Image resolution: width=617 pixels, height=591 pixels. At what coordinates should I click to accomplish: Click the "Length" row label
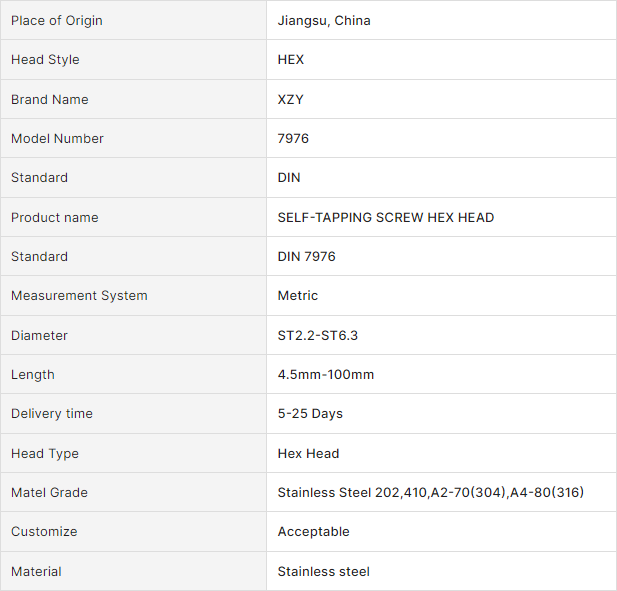click(33, 375)
